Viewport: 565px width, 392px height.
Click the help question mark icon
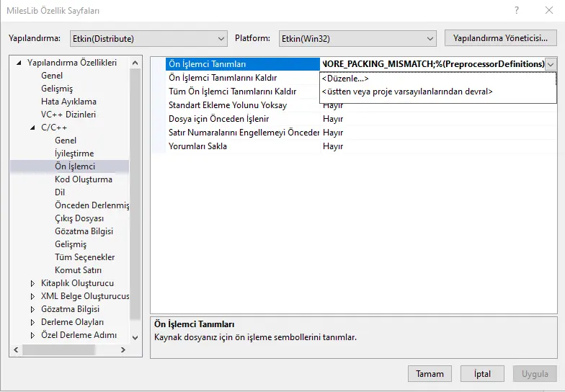click(517, 11)
